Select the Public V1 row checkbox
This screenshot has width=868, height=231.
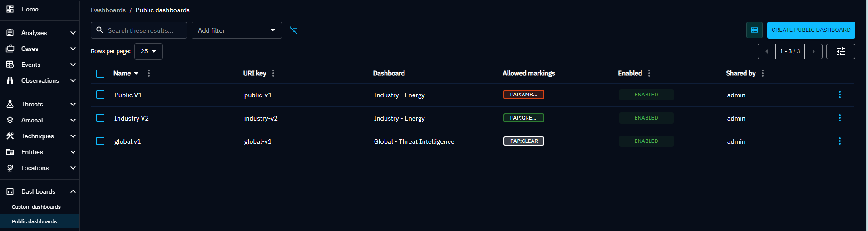coord(100,95)
